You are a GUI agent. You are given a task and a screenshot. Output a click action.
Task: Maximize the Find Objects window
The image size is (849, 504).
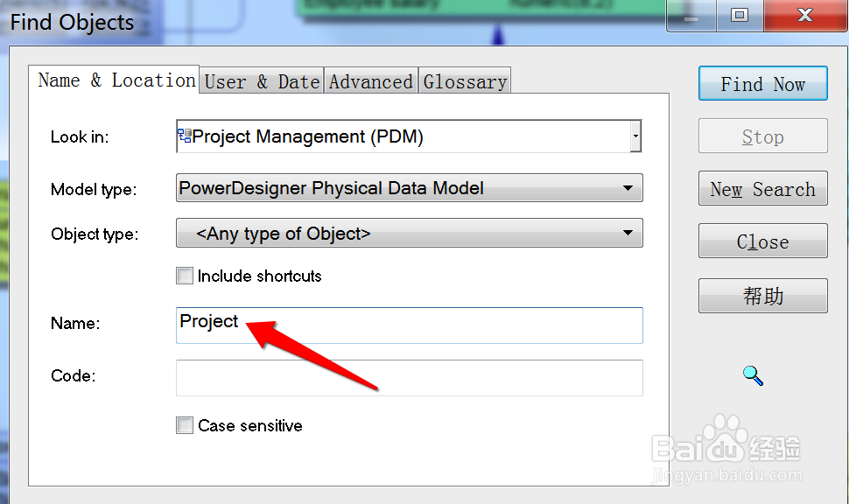click(740, 15)
